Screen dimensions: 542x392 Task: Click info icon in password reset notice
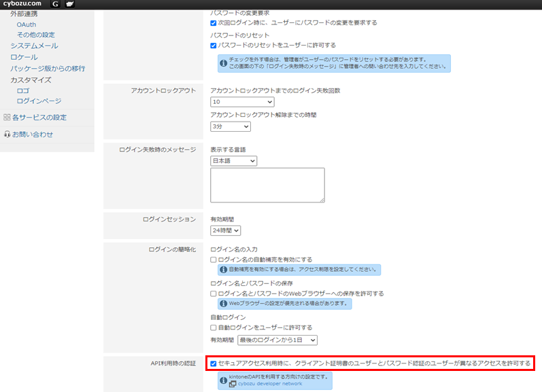coord(223,63)
